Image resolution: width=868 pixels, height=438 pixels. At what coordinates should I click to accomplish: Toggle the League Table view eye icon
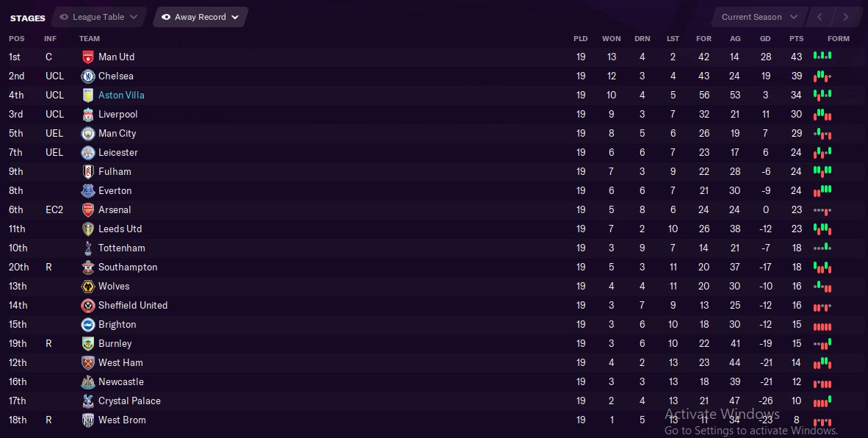65,17
